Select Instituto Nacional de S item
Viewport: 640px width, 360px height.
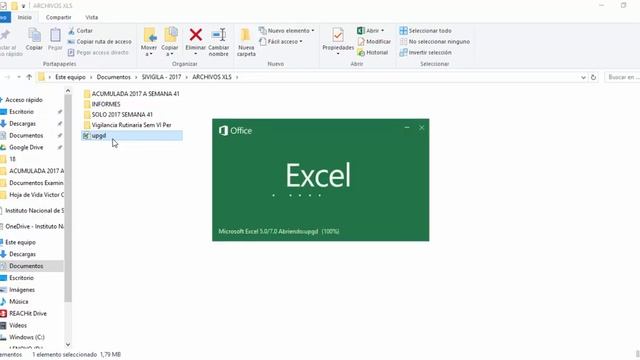point(34,210)
